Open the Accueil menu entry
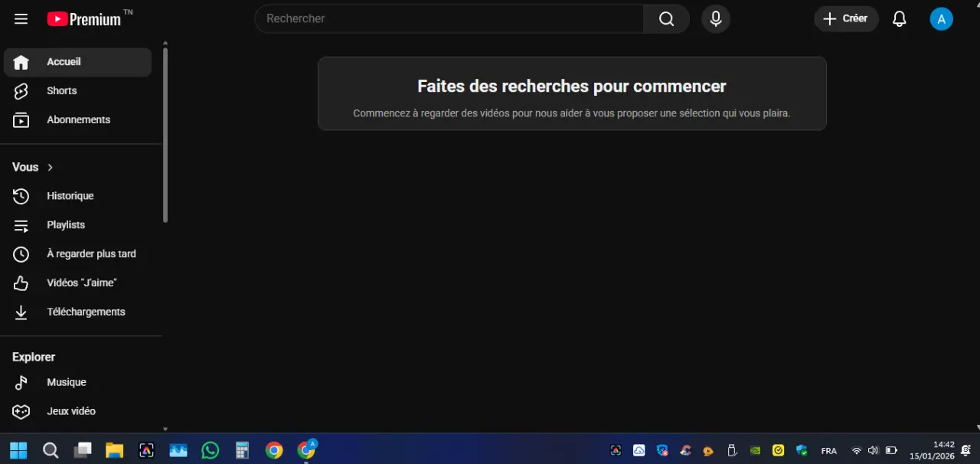980x464 pixels. (77, 62)
